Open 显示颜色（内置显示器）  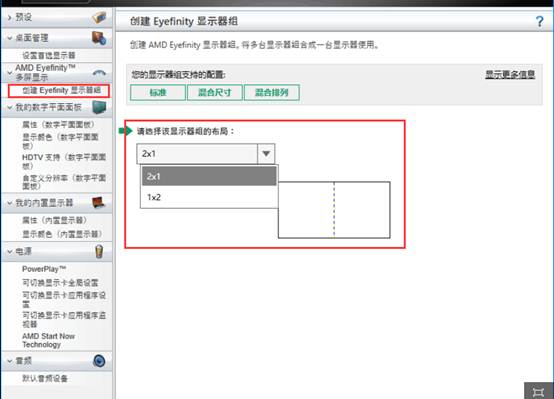62,234
